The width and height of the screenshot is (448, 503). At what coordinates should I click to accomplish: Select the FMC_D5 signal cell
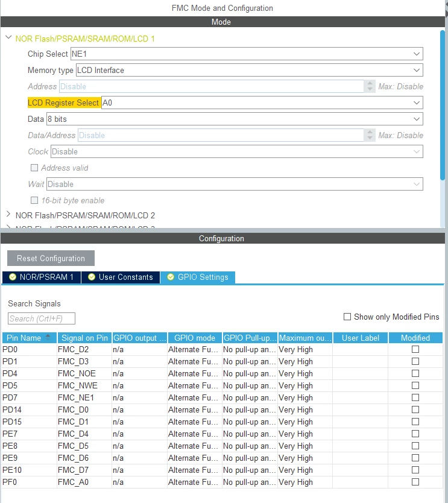coord(84,446)
